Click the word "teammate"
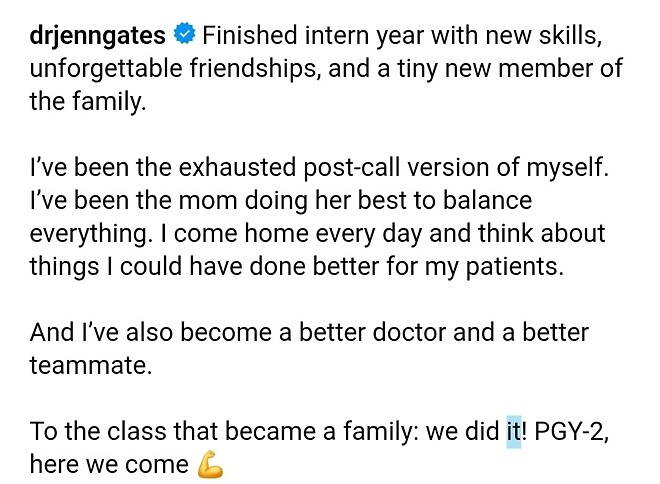 [x=88, y=365]
